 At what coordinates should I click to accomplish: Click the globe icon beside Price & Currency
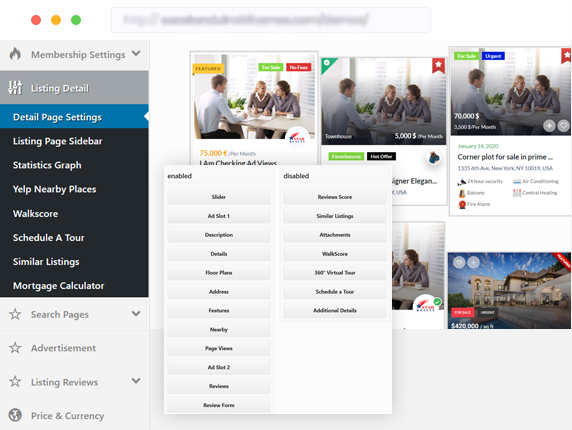[x=15, y=415]
